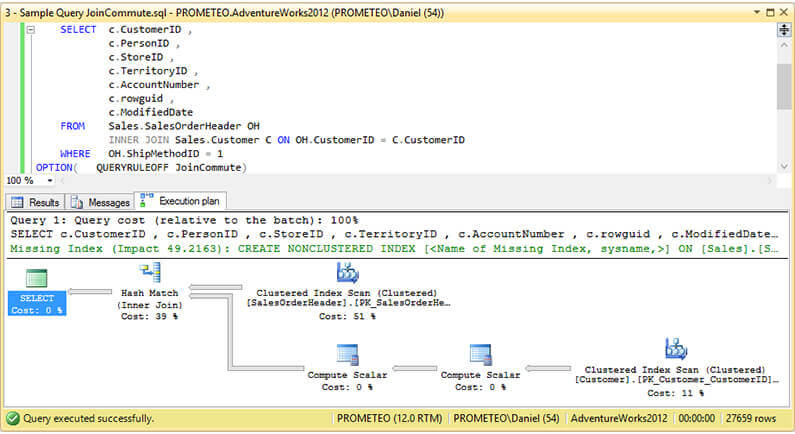Click the SalesOrderHeader Clustered Index Scan icon
795x434 pixels.
point(347,273)
